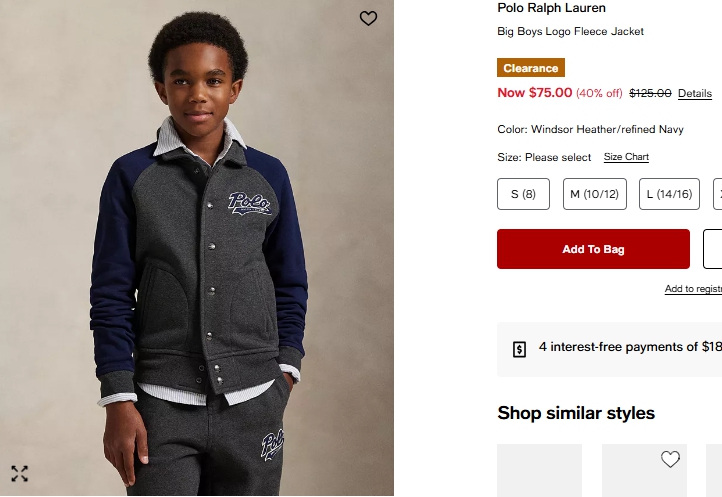Click the Big Boys Logo Fleece Jacket title
This screenshot has width=722, height=497.
coord(570,32)
